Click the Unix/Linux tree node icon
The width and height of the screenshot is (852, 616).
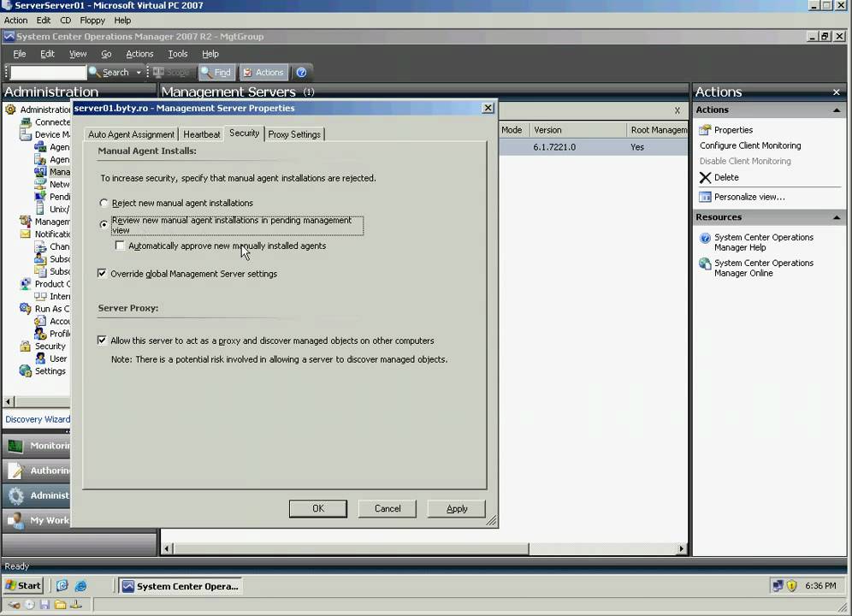coord(40,209)
